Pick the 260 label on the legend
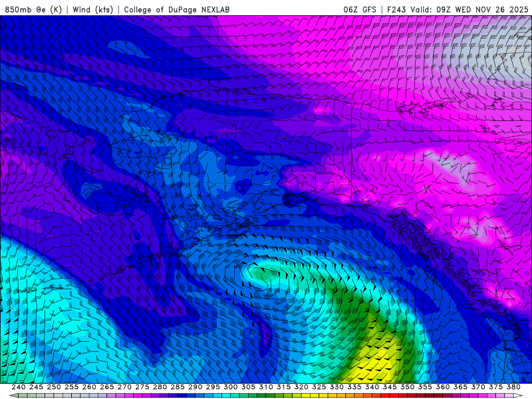 click(x=89, y=387)
